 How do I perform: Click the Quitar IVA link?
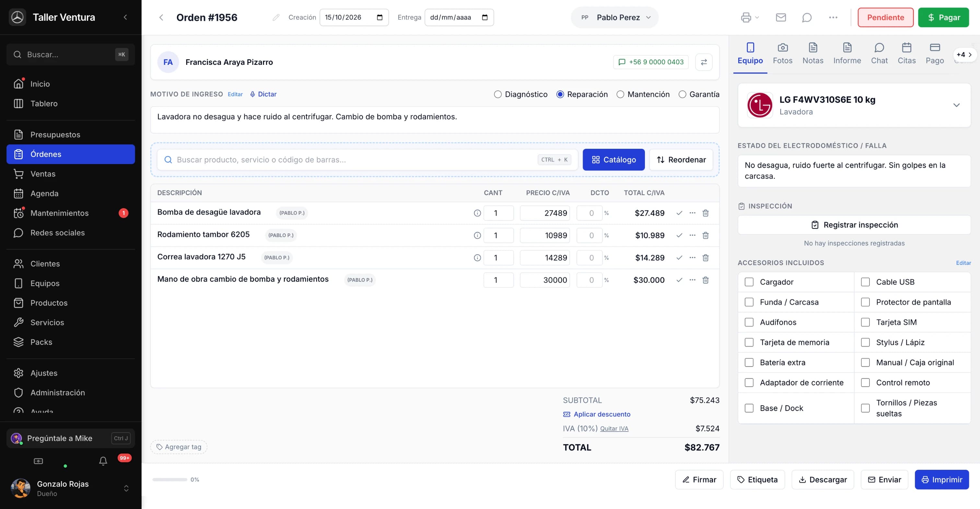point(614,429)
